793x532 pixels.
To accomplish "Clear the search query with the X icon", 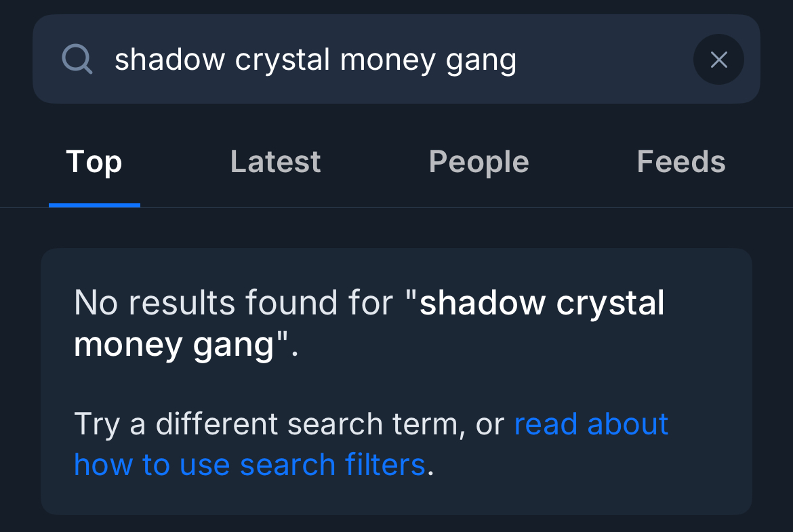I will point(718,60).
